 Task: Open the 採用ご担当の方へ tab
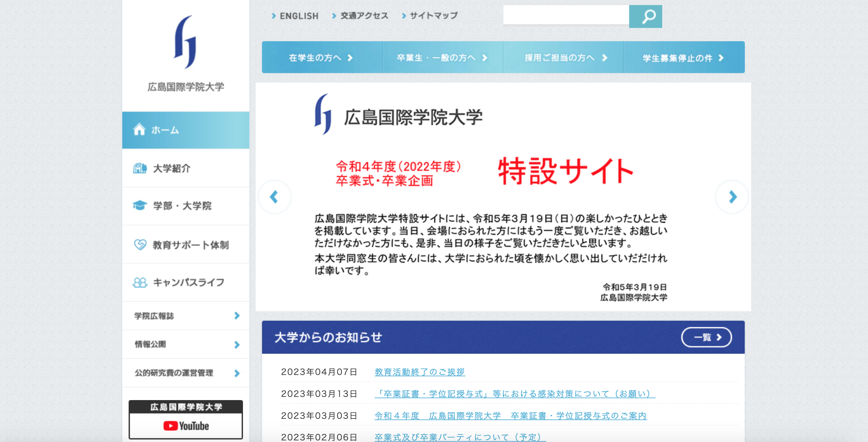pos(563,57)
